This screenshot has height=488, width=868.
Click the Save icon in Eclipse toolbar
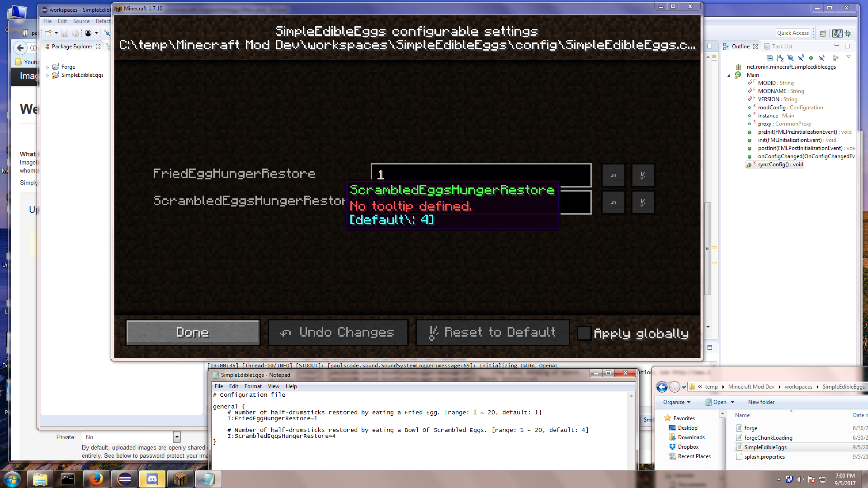point(65,33)
